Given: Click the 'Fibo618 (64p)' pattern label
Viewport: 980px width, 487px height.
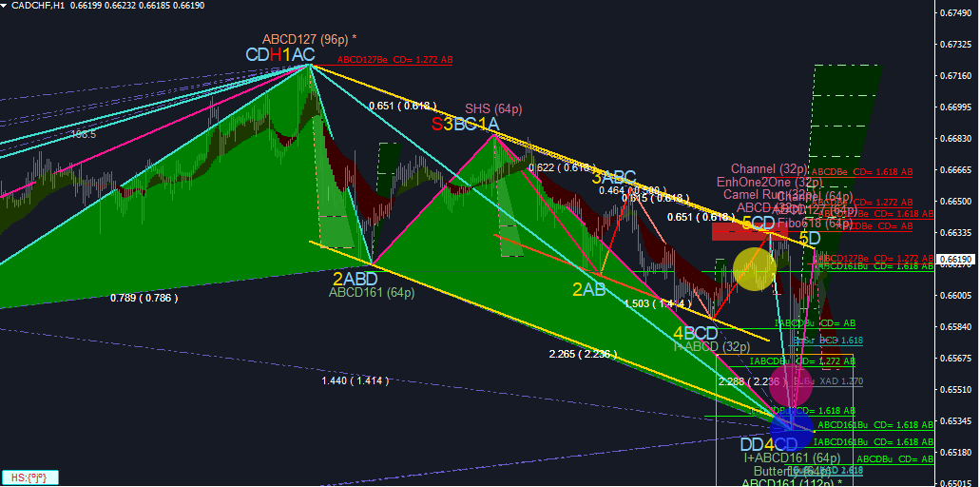Looking at the screenshot, I should point(815,223).
